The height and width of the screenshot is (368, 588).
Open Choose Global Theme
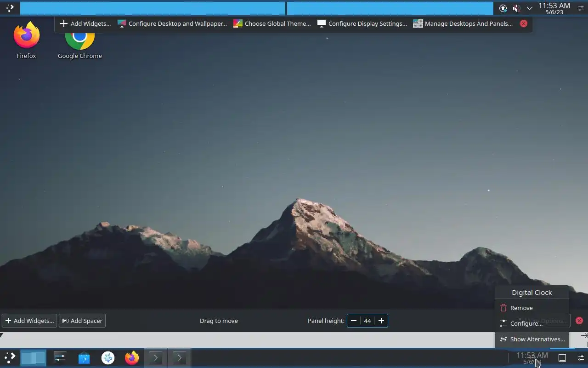click(272, 23)
